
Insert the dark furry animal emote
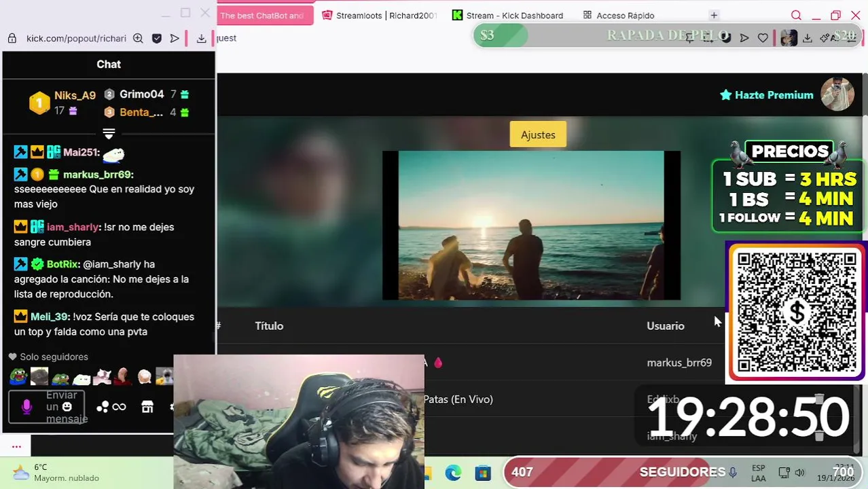[x=39, y=376]
